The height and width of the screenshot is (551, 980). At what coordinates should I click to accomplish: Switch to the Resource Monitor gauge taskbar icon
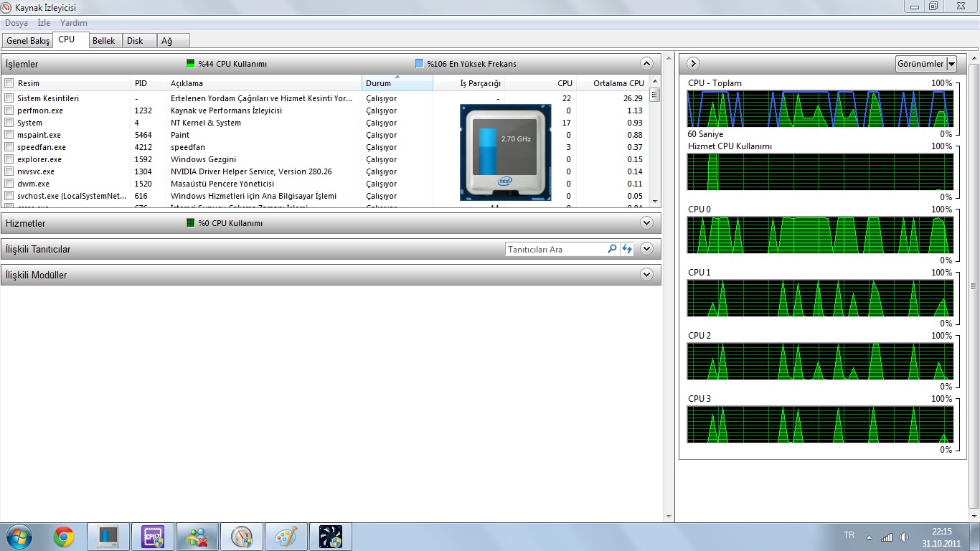[x=242, y=537]
